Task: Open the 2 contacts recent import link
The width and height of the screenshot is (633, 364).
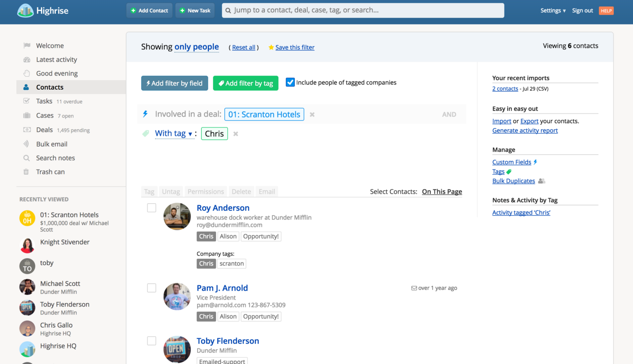Action: 505,89
